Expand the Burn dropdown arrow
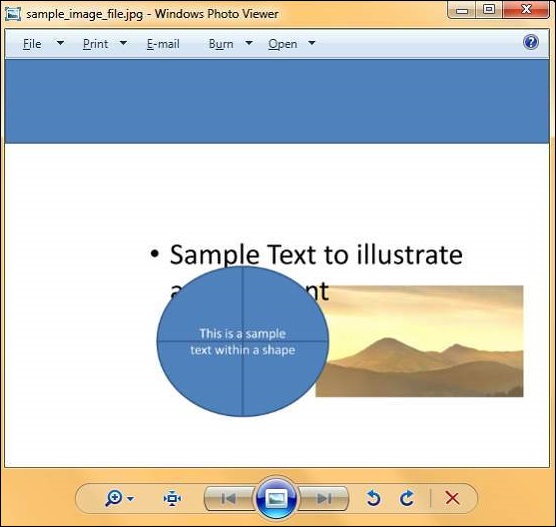The image size is (556, 527). [x=249, y=43]
